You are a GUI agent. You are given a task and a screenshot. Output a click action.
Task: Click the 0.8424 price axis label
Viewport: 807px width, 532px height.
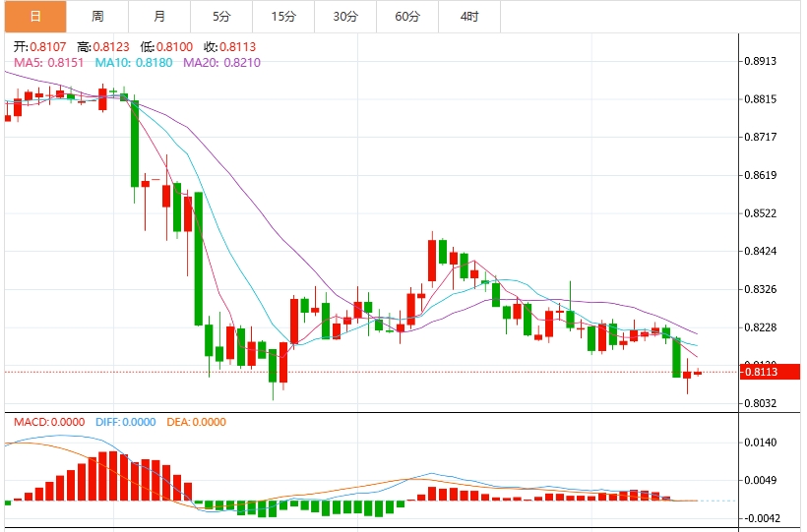(761, 252)
